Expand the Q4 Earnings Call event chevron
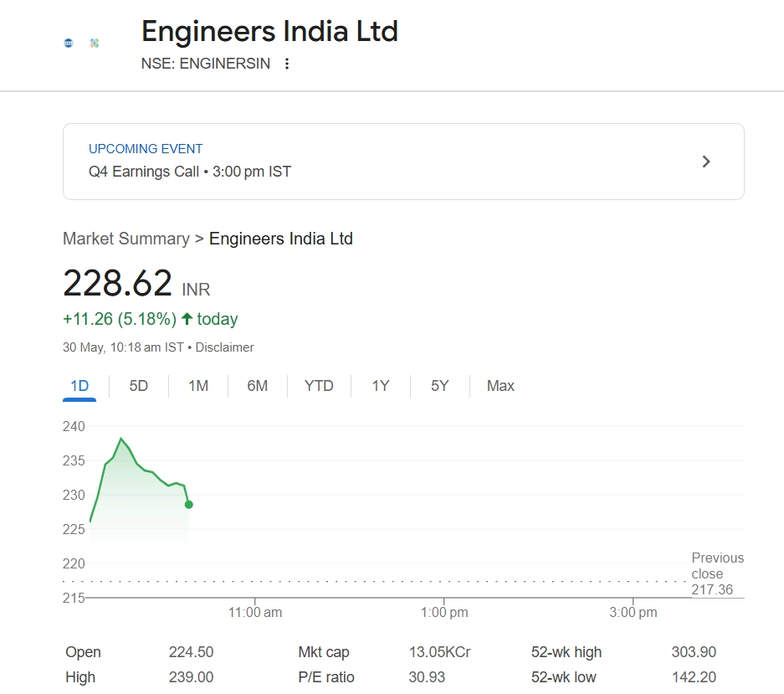 tap(706, 162)
